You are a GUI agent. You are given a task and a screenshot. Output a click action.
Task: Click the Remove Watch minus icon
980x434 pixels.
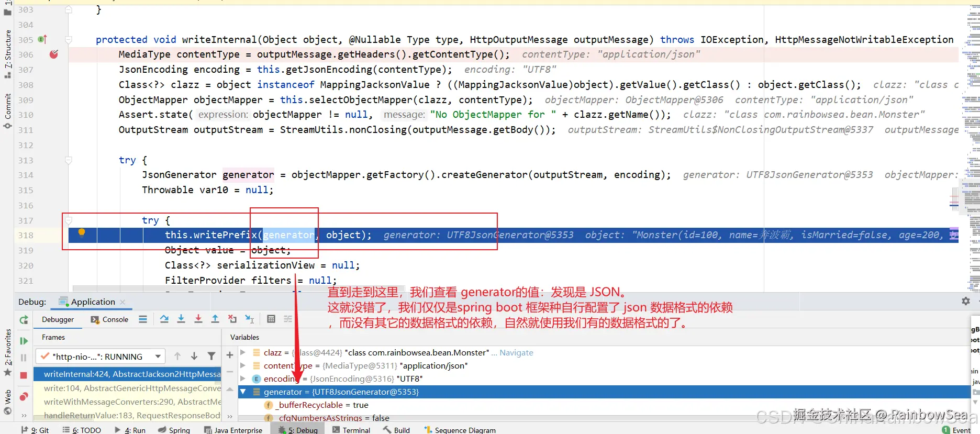tap(229, 372)
